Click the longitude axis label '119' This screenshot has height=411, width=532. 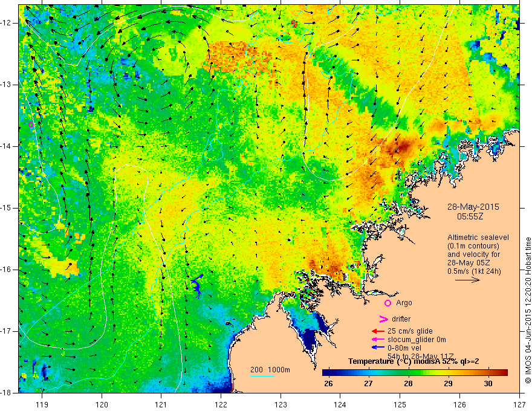tap(42, 404)
